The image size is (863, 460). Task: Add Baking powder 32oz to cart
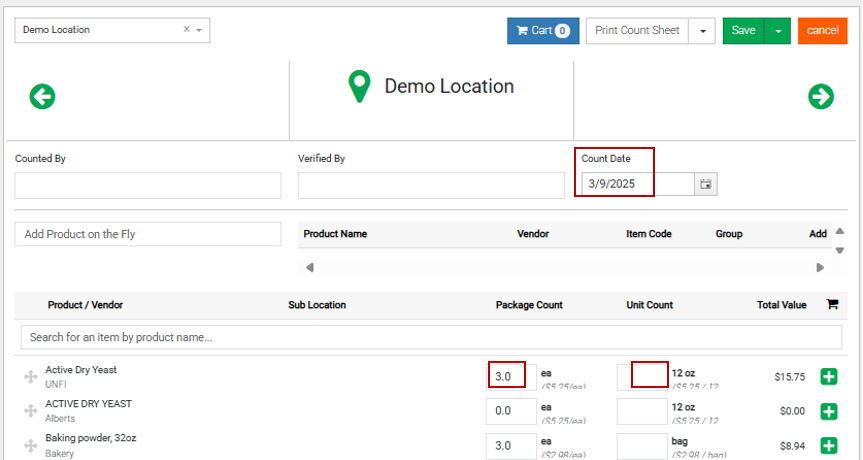click(828, 445)
